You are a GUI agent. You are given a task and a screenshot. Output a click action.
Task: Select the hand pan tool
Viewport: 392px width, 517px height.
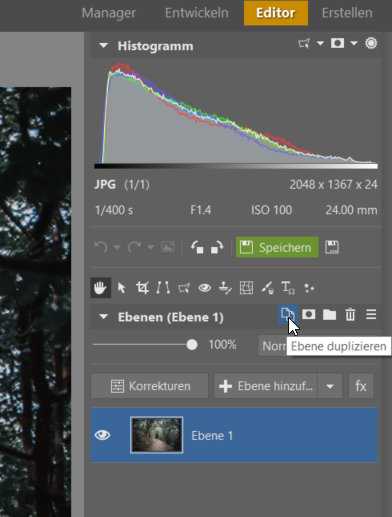[x=100, y=288]
